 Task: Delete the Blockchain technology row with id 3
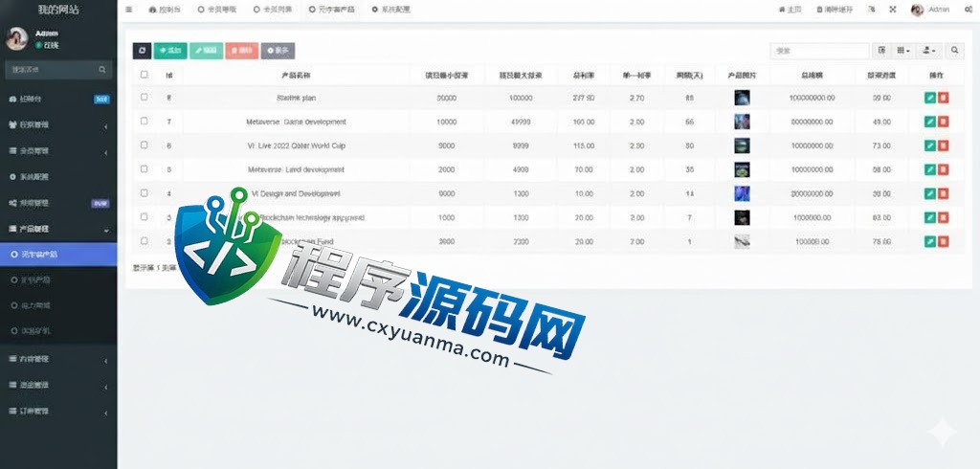coord(943,217)
